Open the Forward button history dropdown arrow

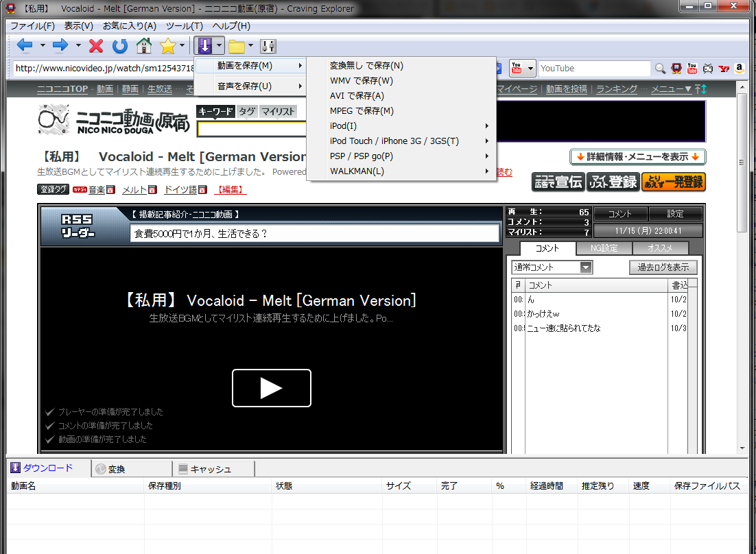tap(78, 46)
